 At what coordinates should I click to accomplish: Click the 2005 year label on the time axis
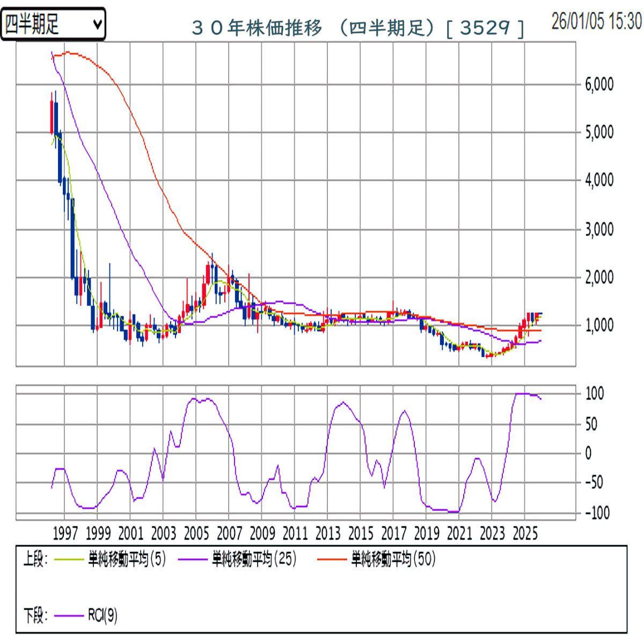click(196, 533)
